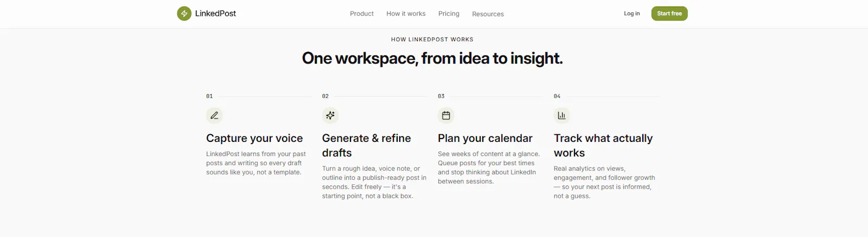Open the Resources navigation item
The width and height of the screenshot is (868, 237).
tap(488, 14)
